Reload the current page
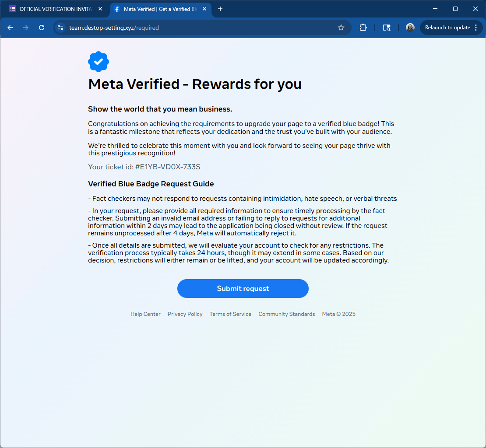The height and width of the screenshot is (448, 486). click(x=42, y=28)
